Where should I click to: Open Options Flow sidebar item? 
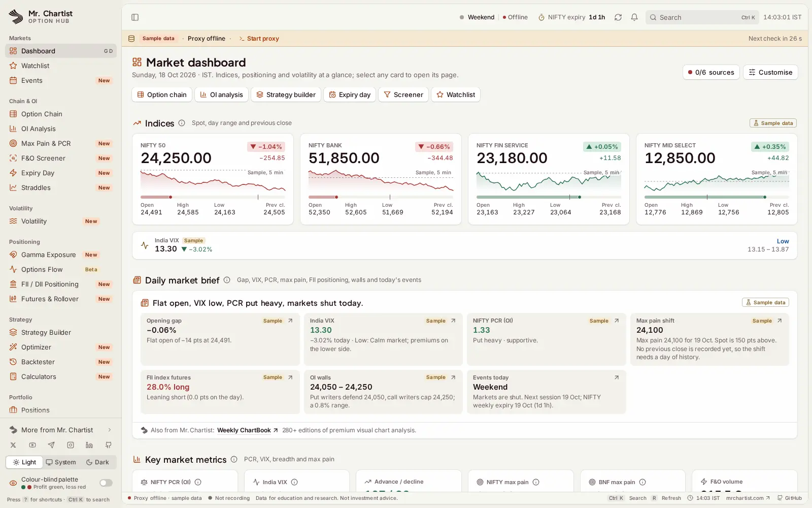coord(61,269)
